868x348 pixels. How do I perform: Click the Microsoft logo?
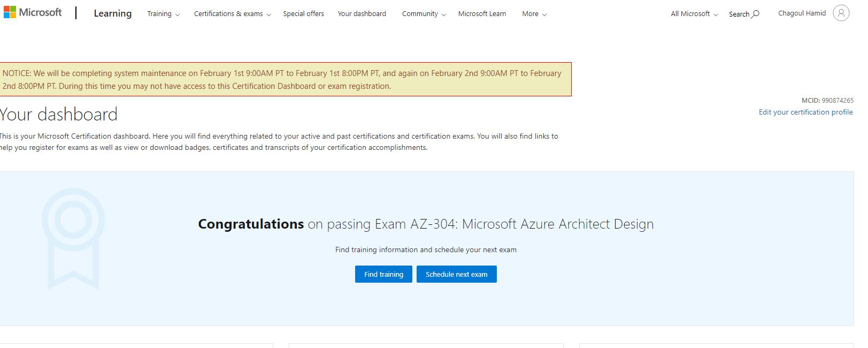point(33,12)
